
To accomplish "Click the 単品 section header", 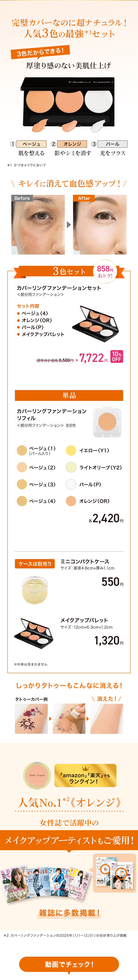I will tap(69, 395).
